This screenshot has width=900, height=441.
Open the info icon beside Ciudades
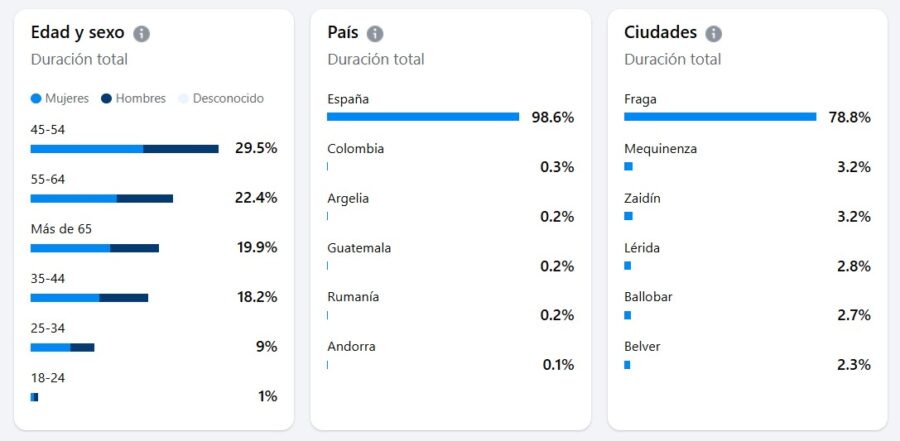coord(713,33)
